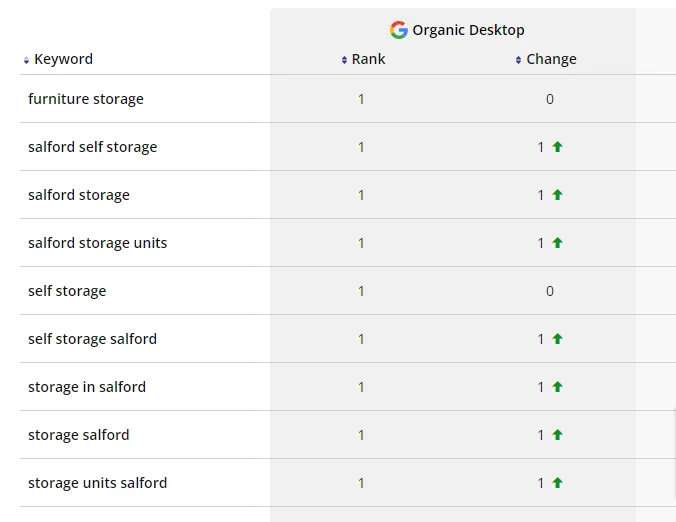Click the Organic Desktop group heading

[468, 30]
